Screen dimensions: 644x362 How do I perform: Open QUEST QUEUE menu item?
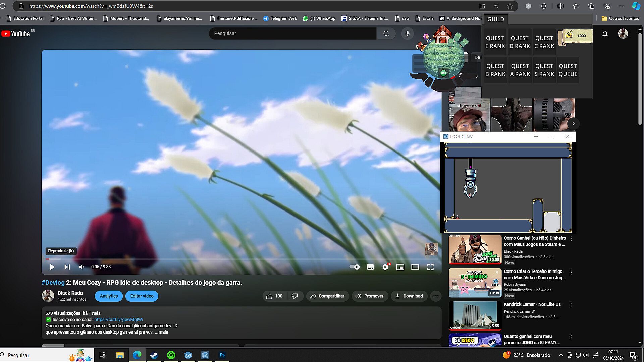568,70
